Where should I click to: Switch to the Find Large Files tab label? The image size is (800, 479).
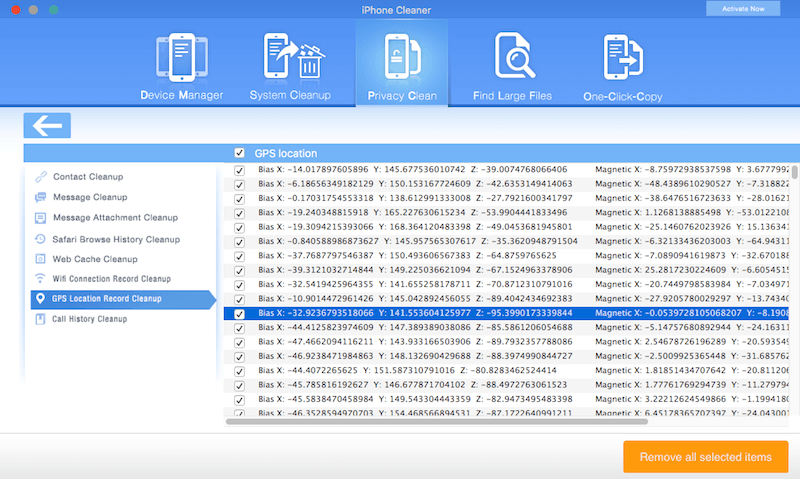click(x=512, y=96)
